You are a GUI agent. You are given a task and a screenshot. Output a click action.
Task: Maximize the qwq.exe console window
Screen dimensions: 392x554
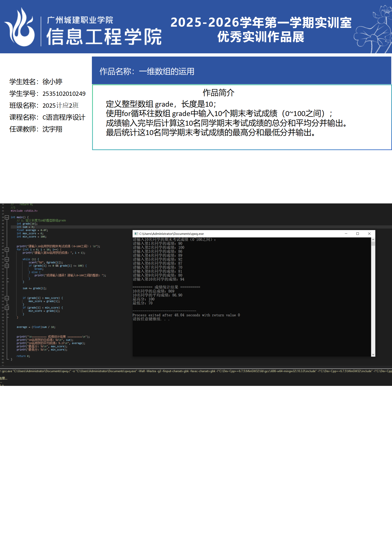pyautogui.click(x=357, y=234)
